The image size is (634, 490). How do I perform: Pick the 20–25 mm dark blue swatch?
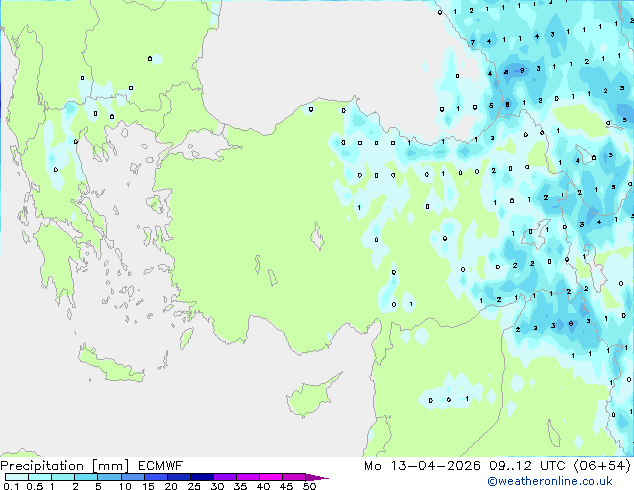[x=178, y=477]
